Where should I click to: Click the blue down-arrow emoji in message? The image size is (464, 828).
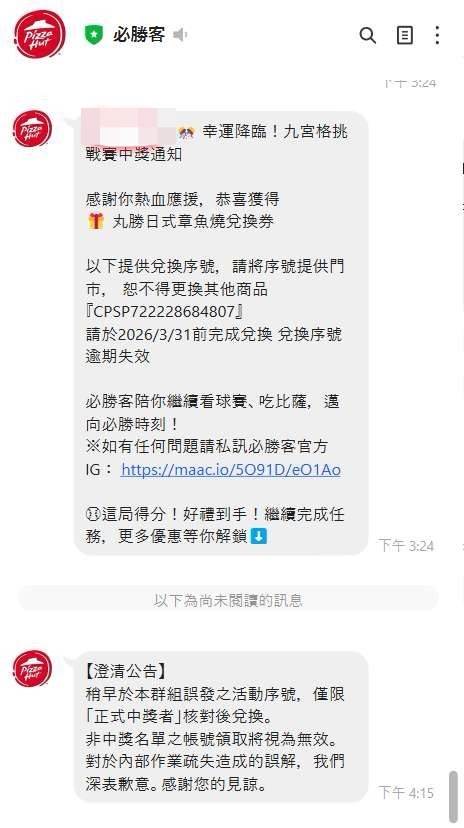(x=259, y=536)
